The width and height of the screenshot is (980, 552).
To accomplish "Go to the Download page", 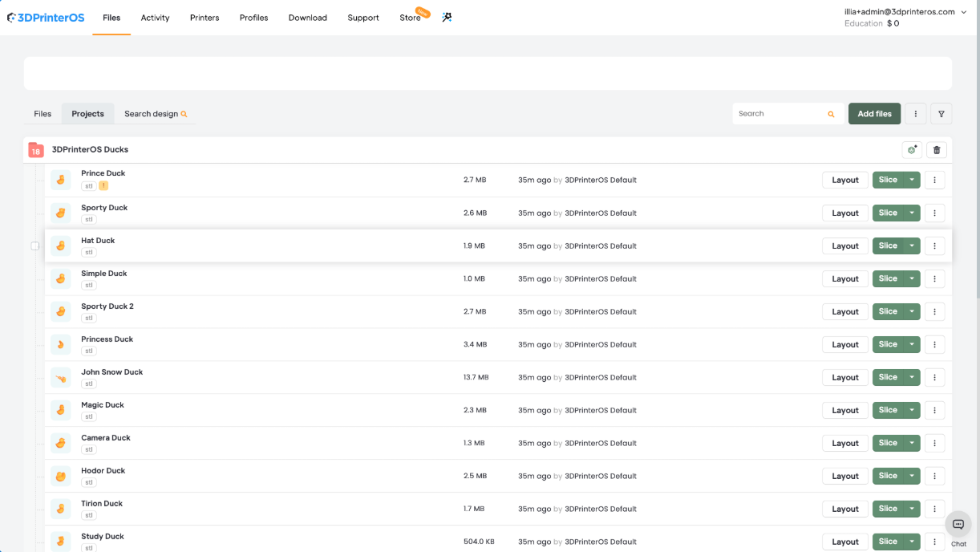I will coord(308,18).
